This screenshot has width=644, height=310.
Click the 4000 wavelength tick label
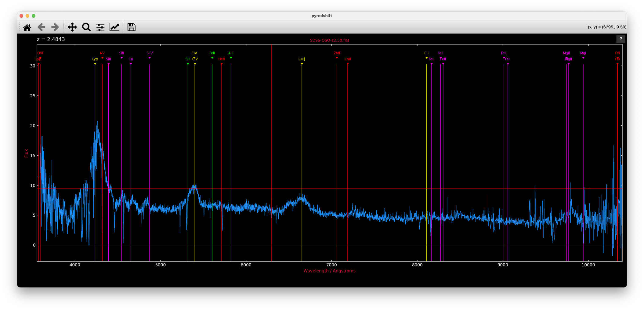(x=75, y=265)
